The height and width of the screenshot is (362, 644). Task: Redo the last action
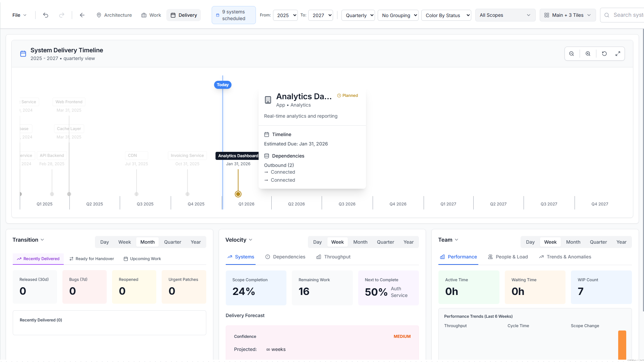pyautogui.click(x=62, y=15)
